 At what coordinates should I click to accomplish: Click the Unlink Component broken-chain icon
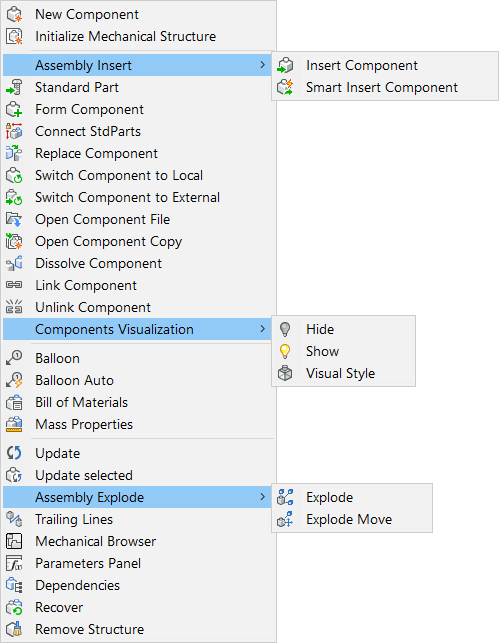coord(14,307)
